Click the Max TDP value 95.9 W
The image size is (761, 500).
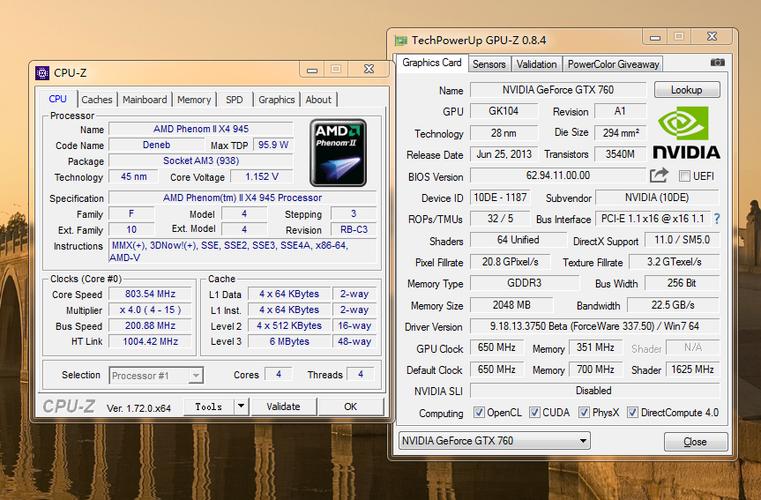[273, 145]
